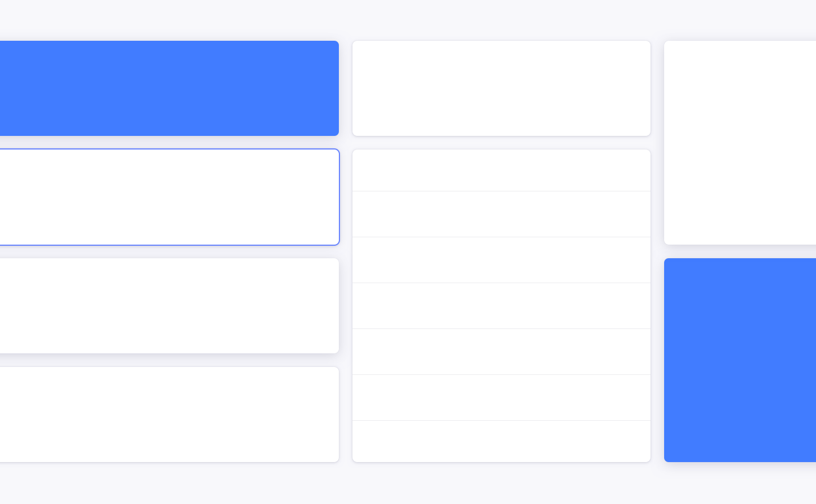The height and width of the screenshot is (504, 816).
Task: Click the fifth row in the list panel
Action: coord(501,352)
